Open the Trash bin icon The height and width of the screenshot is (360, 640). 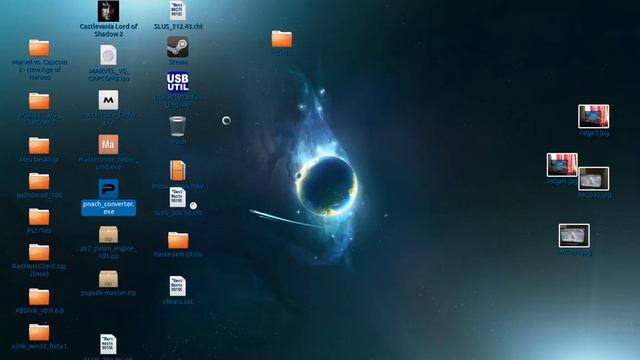(178, 126)
